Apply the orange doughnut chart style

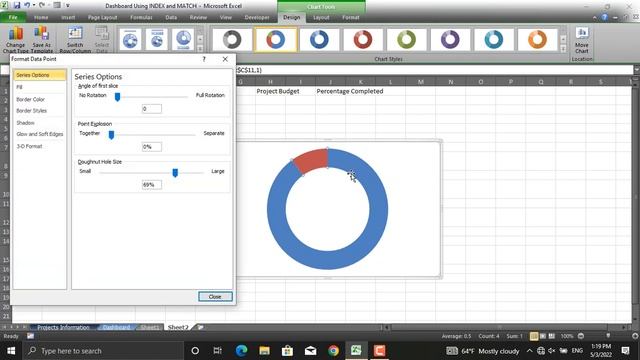tap(537, 40)
